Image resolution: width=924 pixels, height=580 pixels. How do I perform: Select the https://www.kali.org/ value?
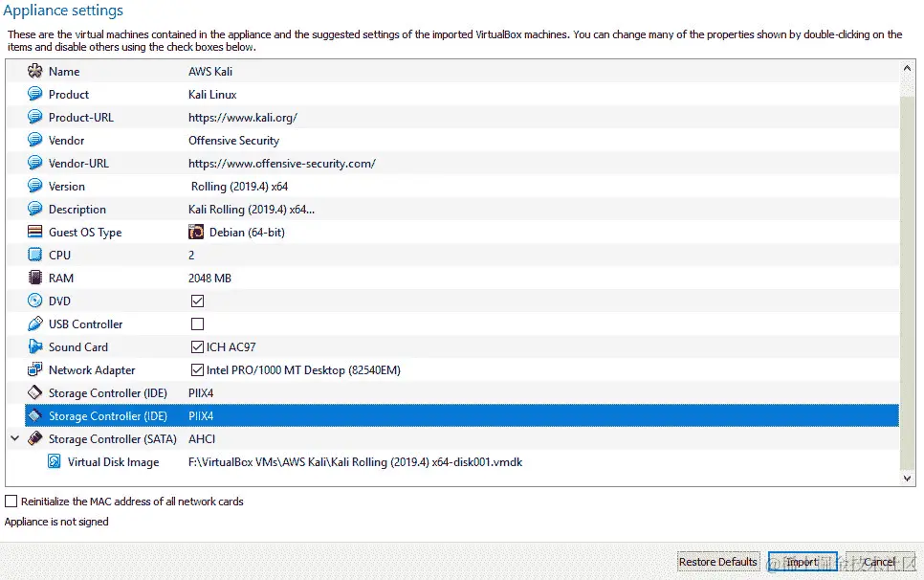pos(243,118)
